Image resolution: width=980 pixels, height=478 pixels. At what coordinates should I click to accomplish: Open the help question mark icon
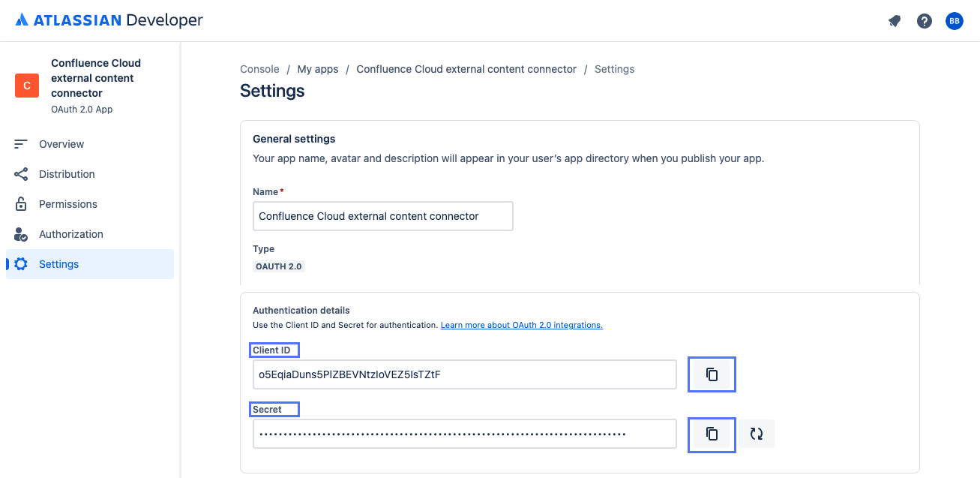point(925,21)
